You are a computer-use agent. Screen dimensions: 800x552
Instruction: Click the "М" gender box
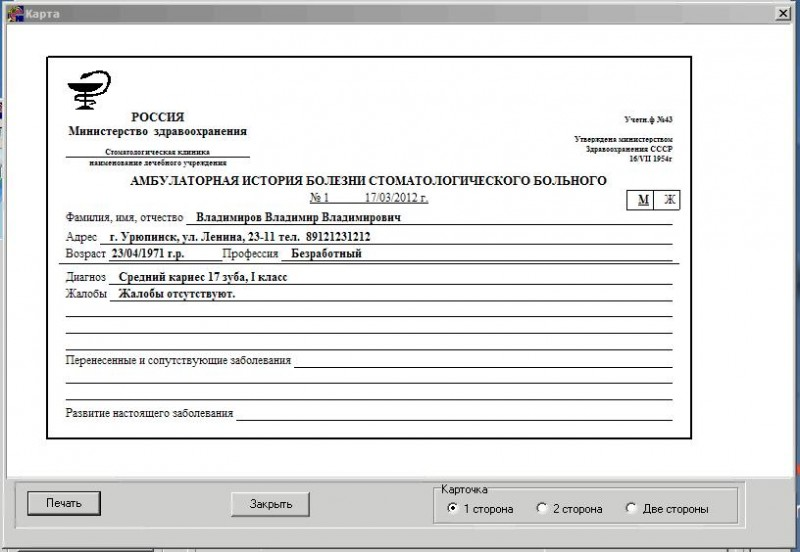643,200
